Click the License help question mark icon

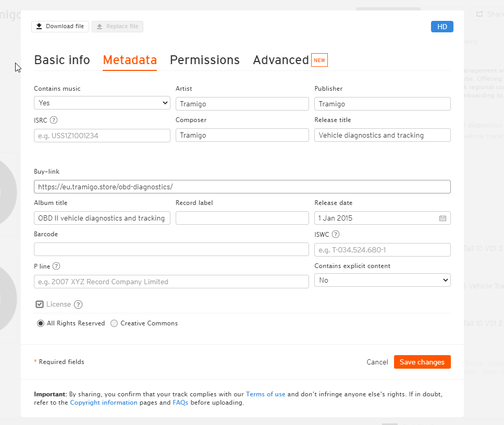(x=78, y=305)
